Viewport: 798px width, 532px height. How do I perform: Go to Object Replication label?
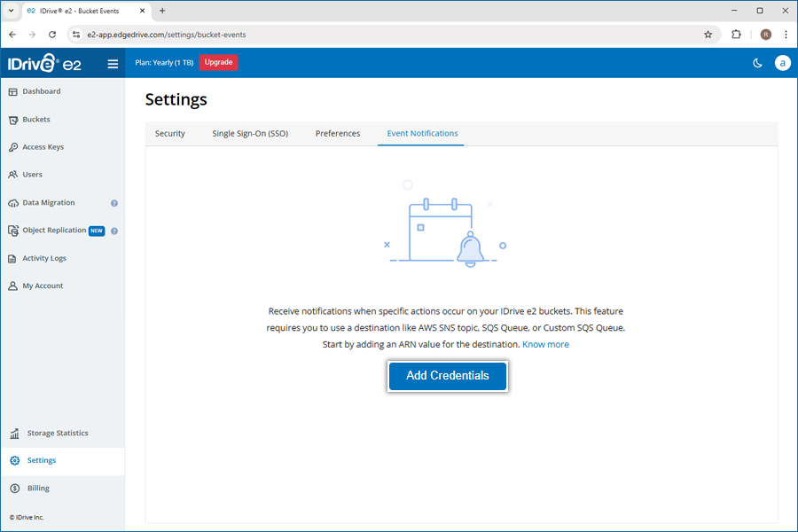pyautogui.click(x=54, y=231)
